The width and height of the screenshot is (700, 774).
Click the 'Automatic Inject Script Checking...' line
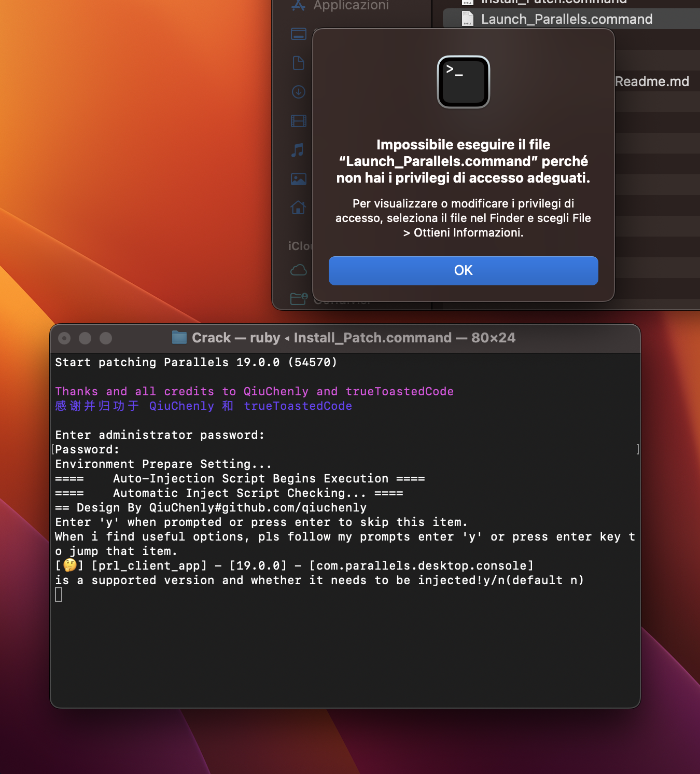pyautogui.click(x=229, y=493)
